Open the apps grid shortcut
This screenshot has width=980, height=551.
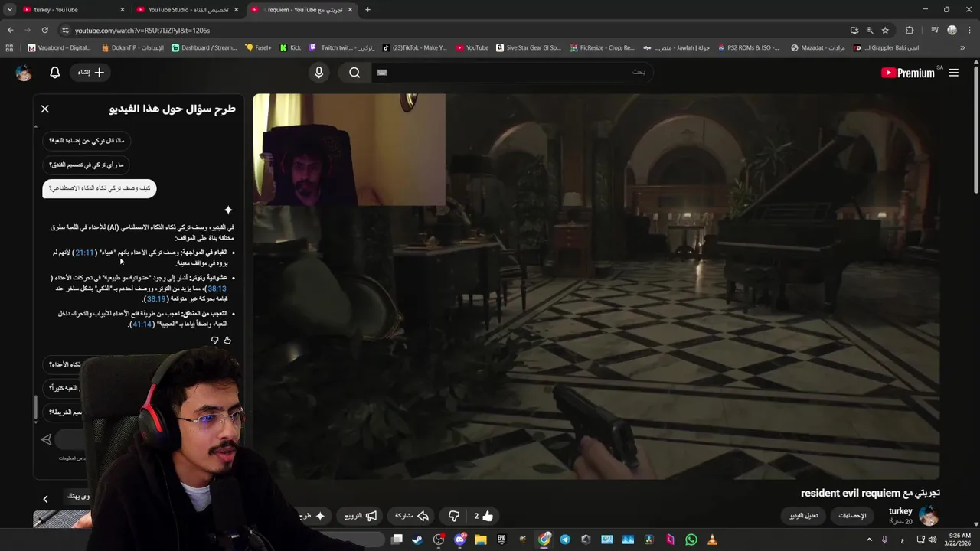point(9,47)
